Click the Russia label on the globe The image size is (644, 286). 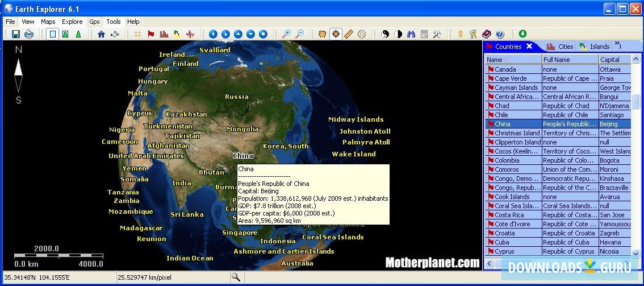click(x=237, y=97)
